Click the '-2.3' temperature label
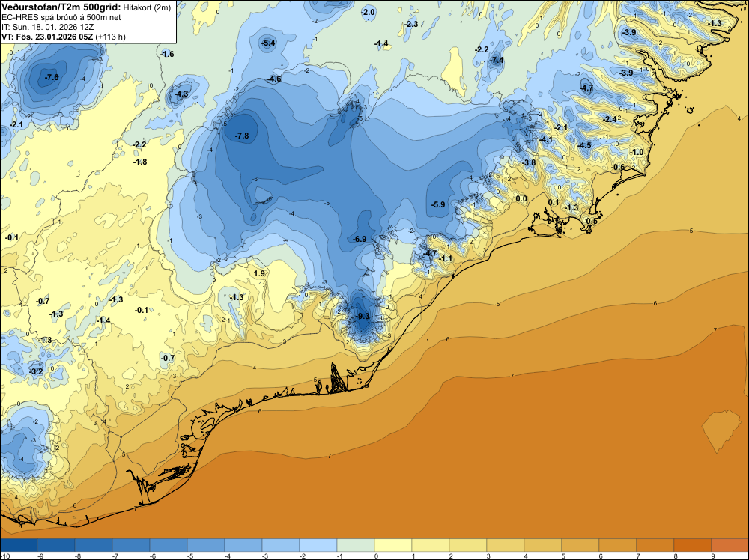 [411, 24]
